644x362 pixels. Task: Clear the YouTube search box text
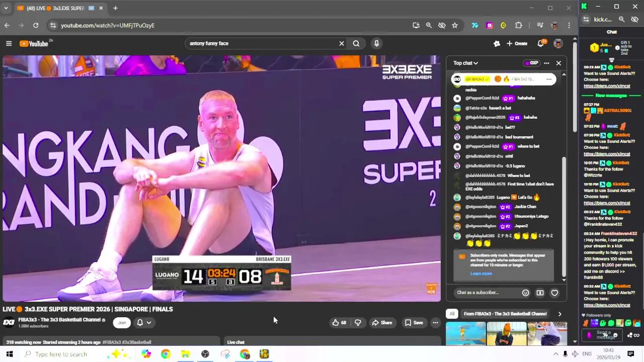pyautogui.click(x=342, y=44)
